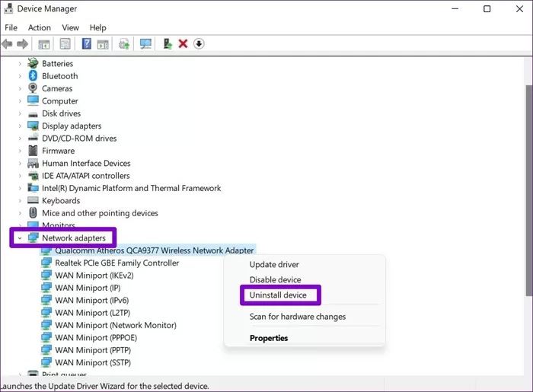Image resolution: width=533 pixels, height=392 pixels.
Task: Expand the Display adapters category
Action: point(20,126)
